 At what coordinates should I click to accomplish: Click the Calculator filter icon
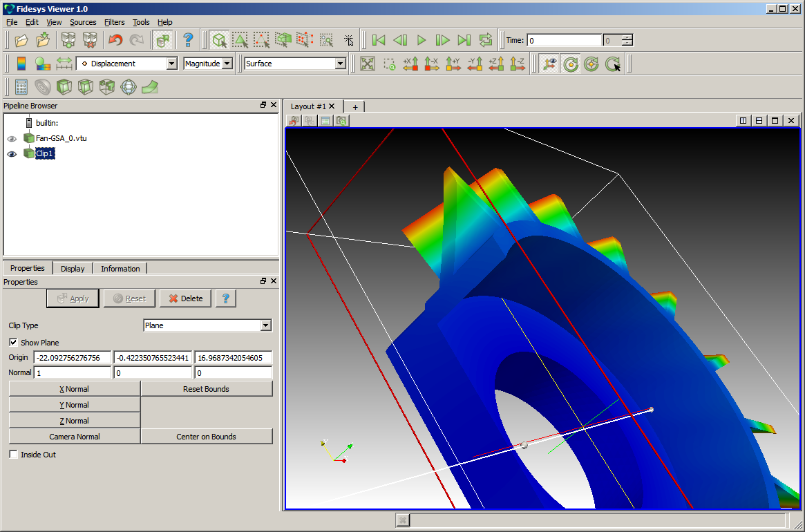(21, 87)
